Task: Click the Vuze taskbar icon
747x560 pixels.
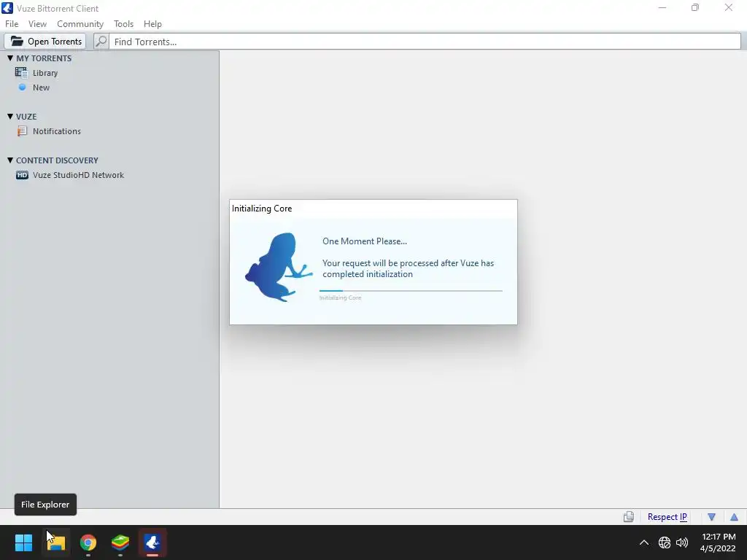Action: click(152, 542)
